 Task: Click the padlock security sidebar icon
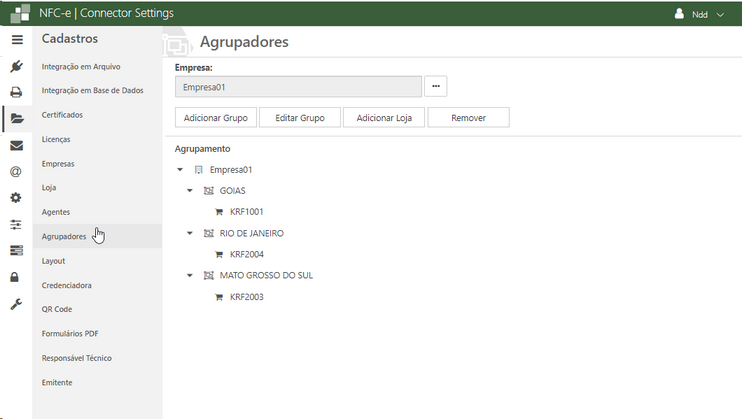pyautogui.click(x=15, y=277)
